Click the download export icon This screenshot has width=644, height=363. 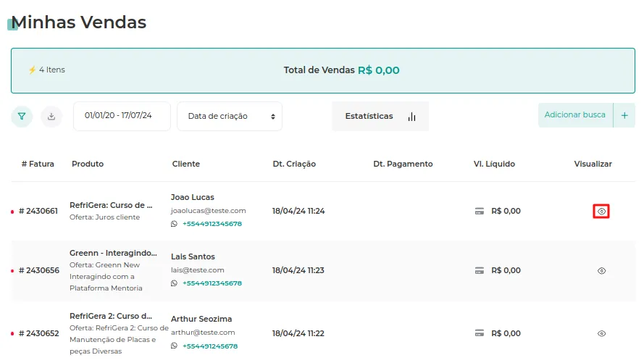point(51,117)
